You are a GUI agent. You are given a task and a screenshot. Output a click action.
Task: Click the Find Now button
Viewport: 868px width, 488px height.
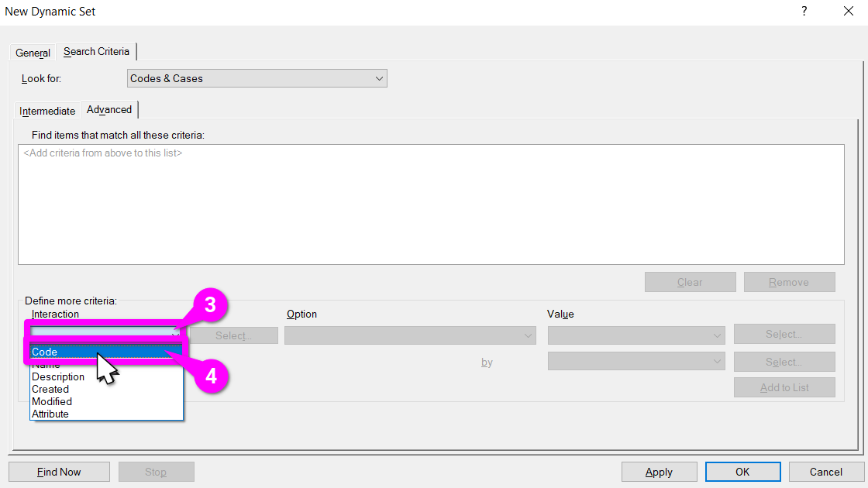pos(59,472)
